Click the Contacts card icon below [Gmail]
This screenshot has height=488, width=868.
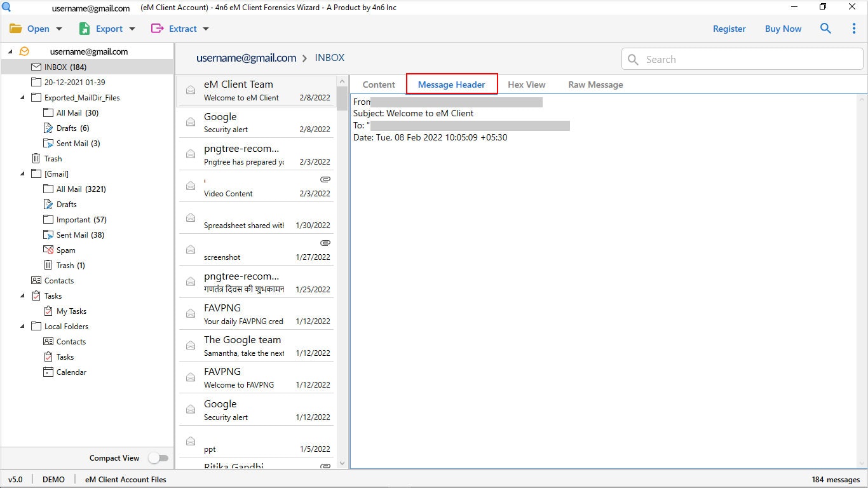[36, 280]
